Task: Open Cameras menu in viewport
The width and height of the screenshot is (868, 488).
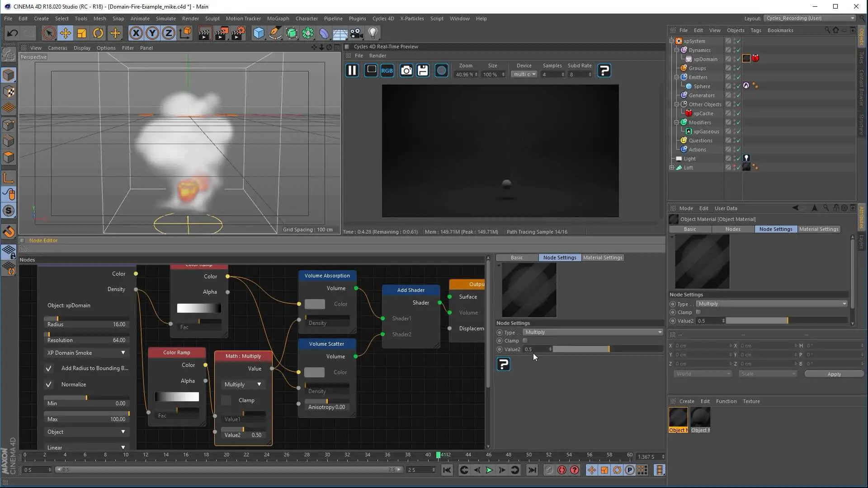Action: (57, 48)
